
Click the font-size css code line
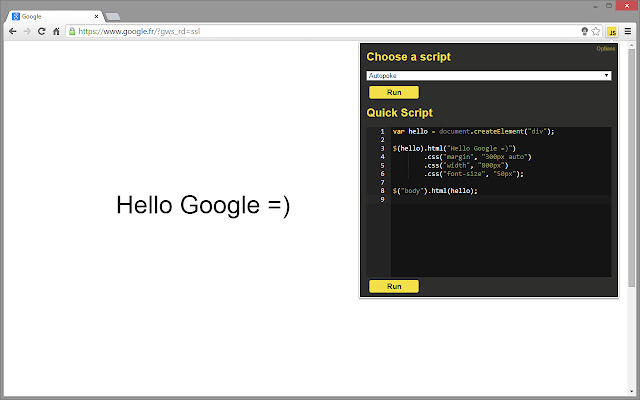point(473,174)
